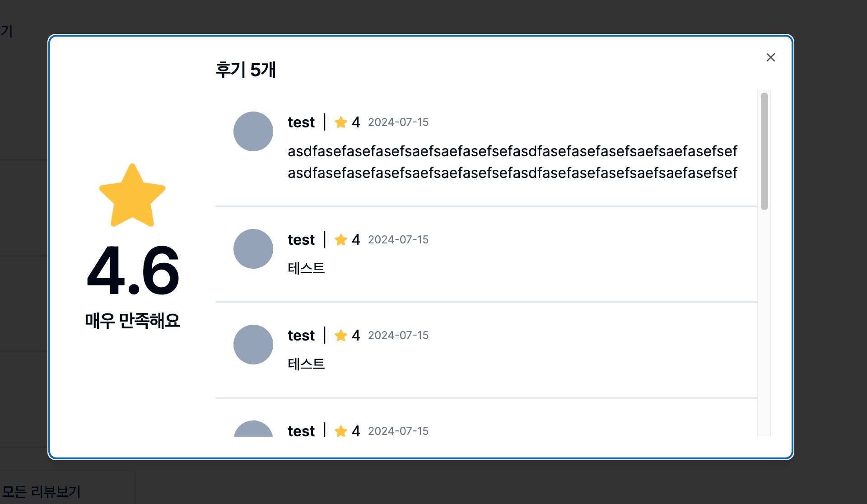
Task: Click the fourth review's partially visible avatar
Action: pyautogui.click(x=253, y=429)
